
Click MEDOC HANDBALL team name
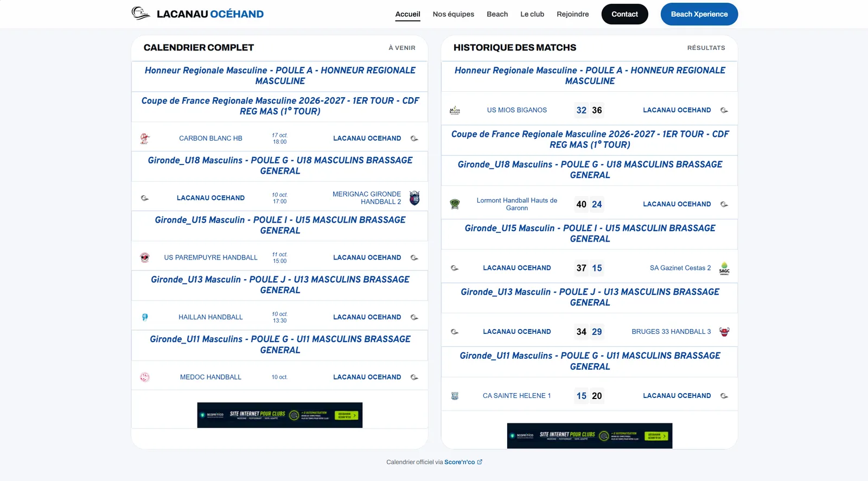point(210,377)
